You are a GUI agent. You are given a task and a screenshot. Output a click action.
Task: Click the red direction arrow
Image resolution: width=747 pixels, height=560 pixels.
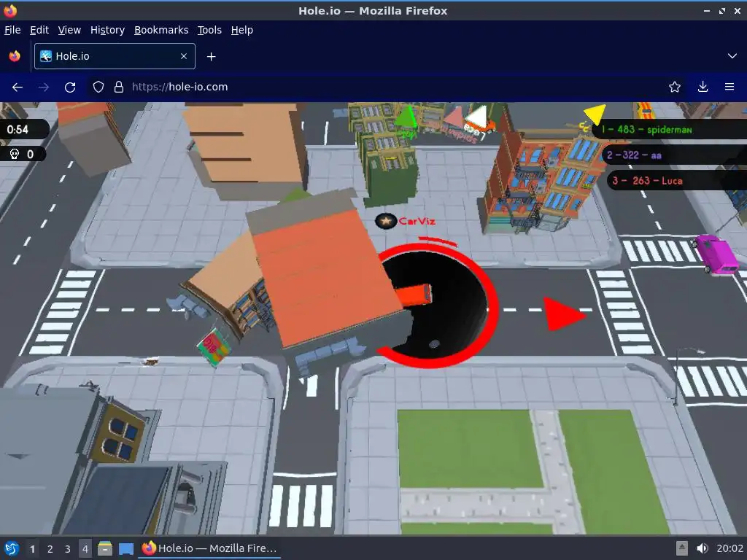[564, 314]
